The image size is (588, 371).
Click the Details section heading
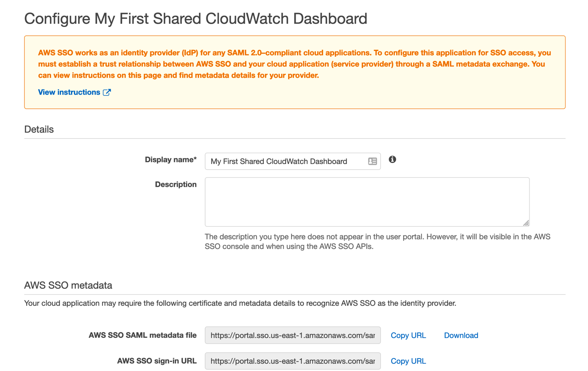pos(39,129)
